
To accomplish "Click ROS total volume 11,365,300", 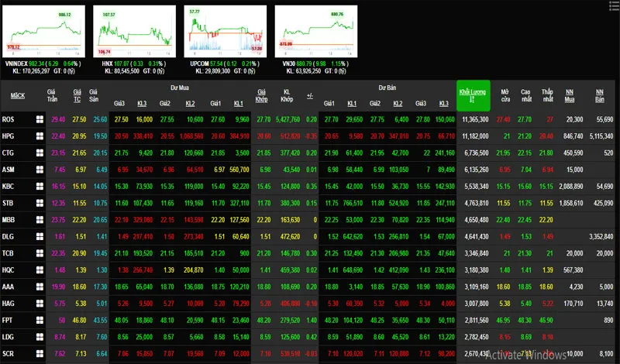I will click(475, 119).
